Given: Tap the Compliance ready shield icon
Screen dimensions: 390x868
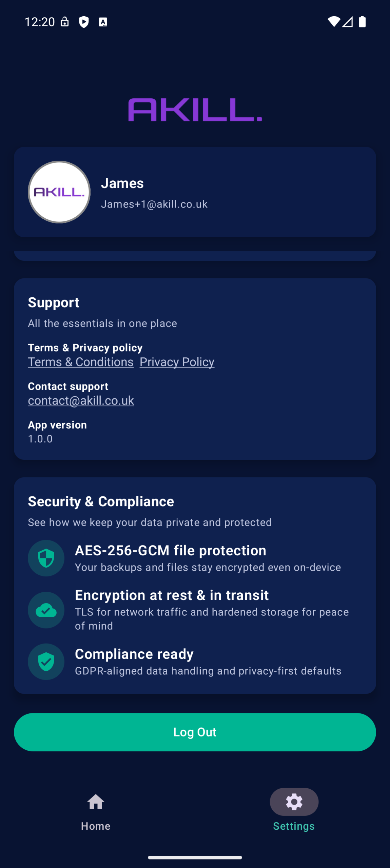Looking at the screenshot, I should [46, 662].
